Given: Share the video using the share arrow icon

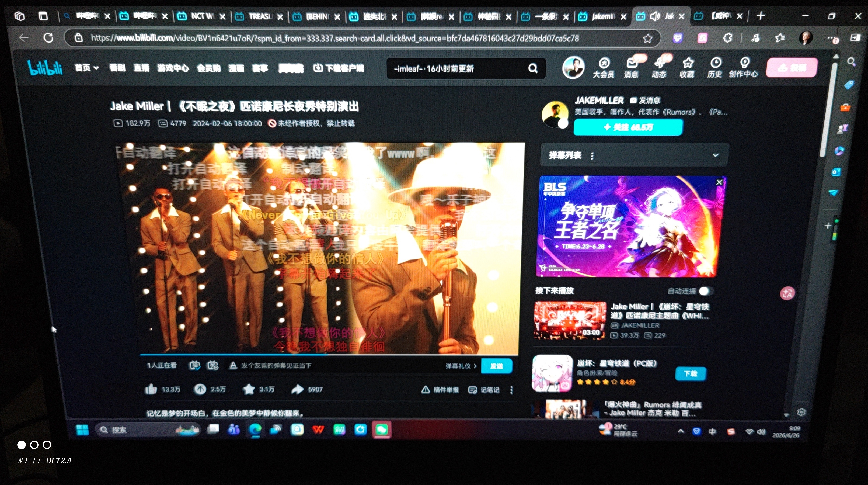Looking at the screenshot, I should pos(297,390).
